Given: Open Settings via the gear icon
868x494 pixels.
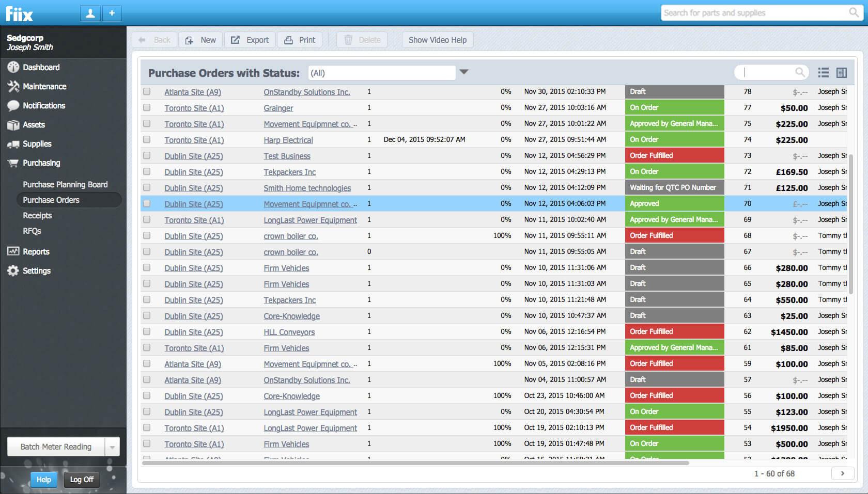Looking at the screenshot, I should (x=13, y=270).
